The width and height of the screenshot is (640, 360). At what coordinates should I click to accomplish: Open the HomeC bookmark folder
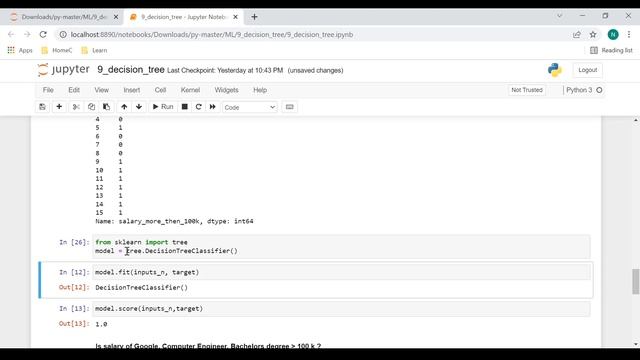(56, 50)
